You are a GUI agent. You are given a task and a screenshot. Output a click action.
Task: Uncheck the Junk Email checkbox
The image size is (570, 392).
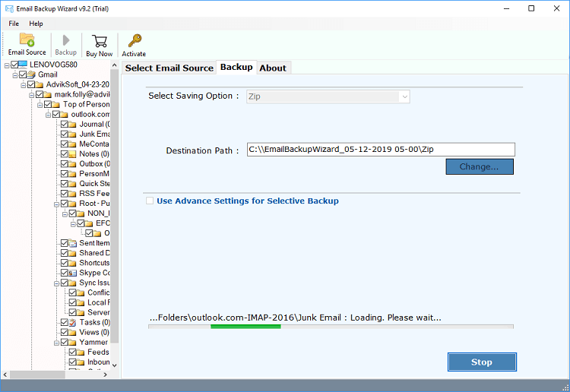click(x=65, y=134)
